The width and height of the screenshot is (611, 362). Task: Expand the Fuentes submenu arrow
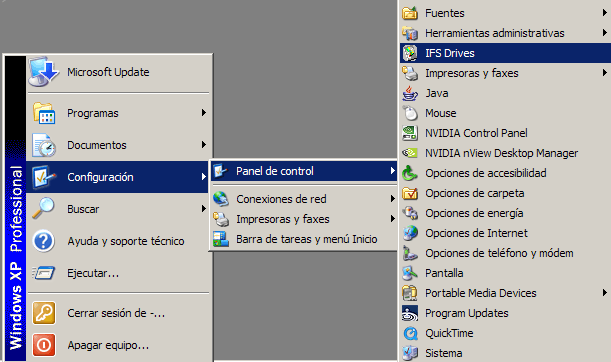point(604,13)
